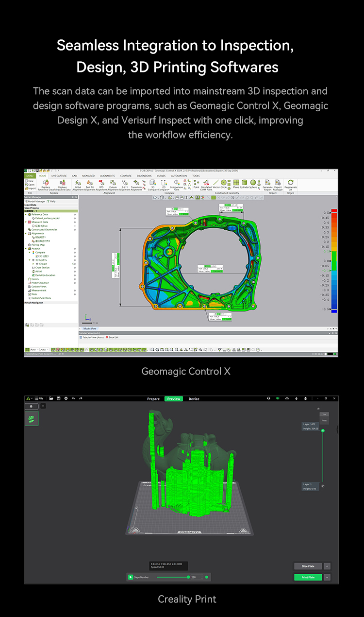
Task: Switch to the Prepare tab in Creality Print
Action: [x=153, y=399]
